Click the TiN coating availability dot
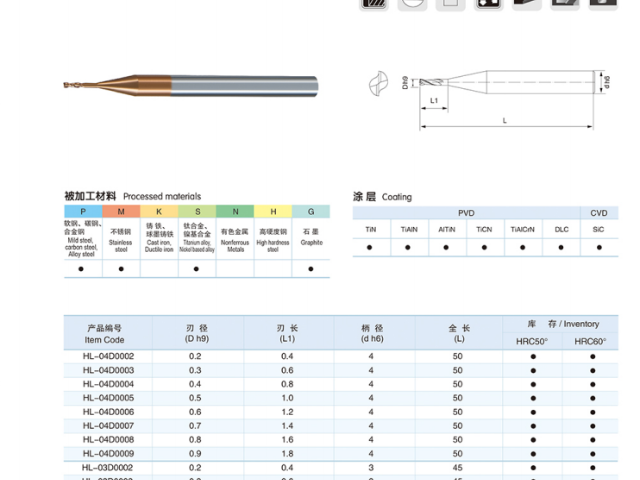Viewport: 640px width, 480px height. [x=370, y=246]
